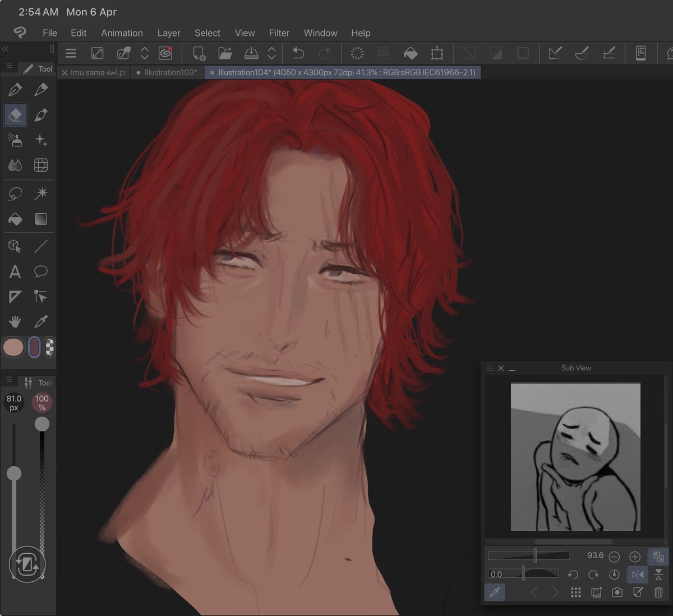Open Tool palette options menu

pos(9,67)
